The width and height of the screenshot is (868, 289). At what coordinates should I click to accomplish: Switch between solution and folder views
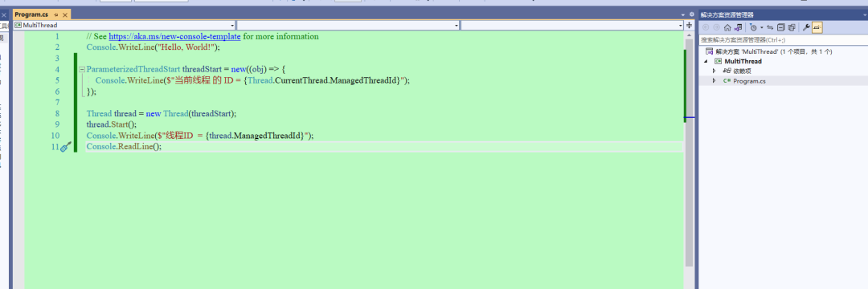click(x=739, y=27)
